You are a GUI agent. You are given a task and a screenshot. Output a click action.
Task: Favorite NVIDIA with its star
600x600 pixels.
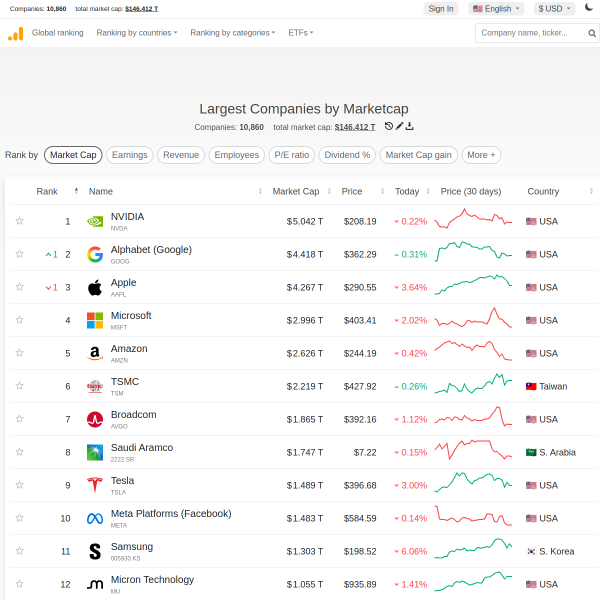(20, 221)
